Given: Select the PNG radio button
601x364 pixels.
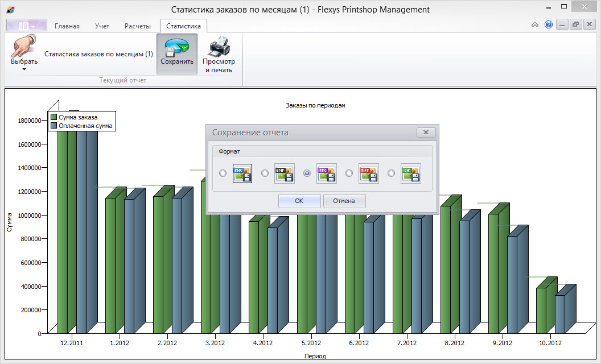Looking at the screenshot, I should (223, 173).
